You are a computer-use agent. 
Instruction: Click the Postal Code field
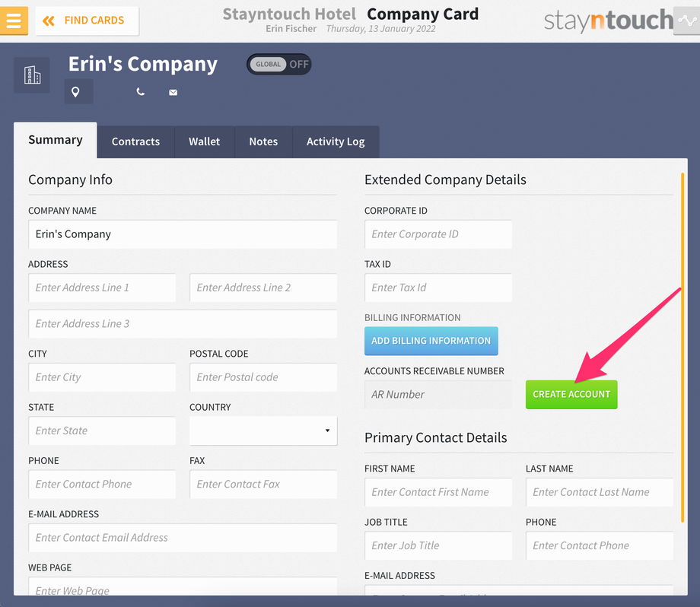tap(263, 377)
